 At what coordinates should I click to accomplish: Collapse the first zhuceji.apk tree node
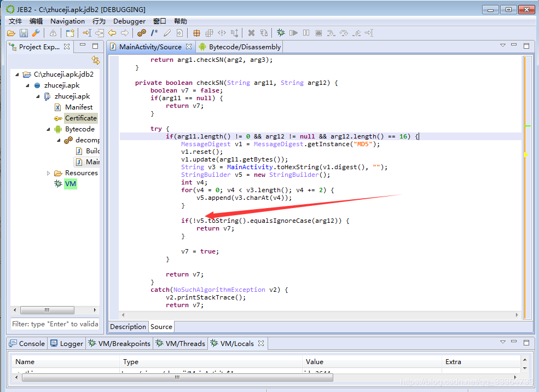(x=27, y=85)
